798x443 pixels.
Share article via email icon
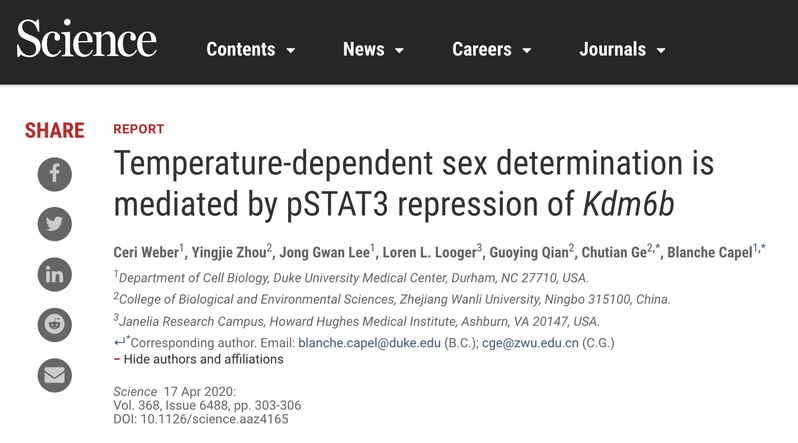(x=54, y=375)
